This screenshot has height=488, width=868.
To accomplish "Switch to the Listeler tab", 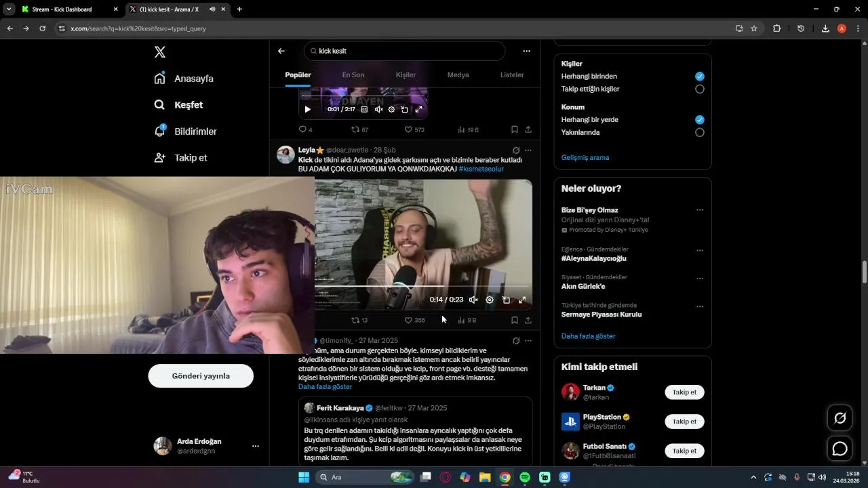I will (512, 75).
